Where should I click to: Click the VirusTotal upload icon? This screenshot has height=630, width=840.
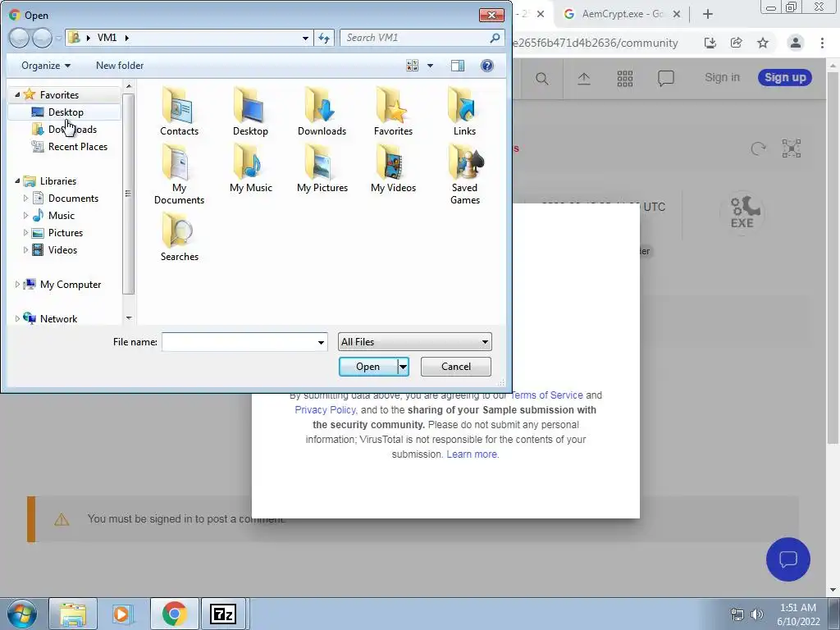(x=584, y=79)
